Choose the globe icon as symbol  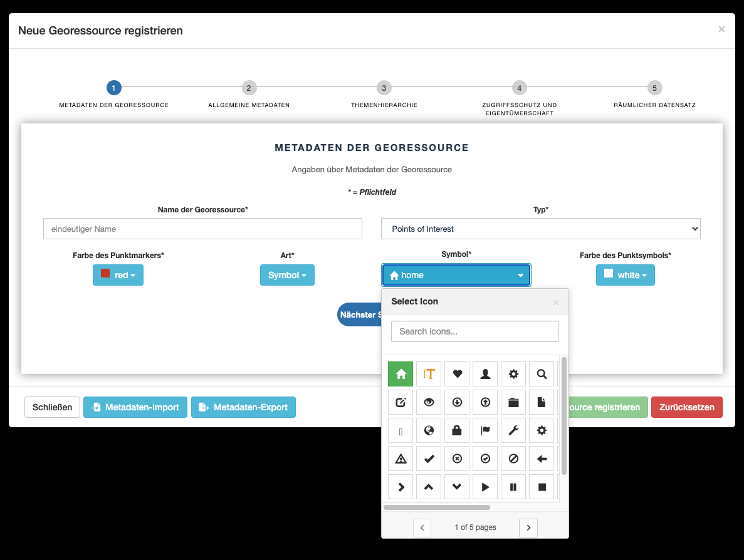(x=429, y=430)
